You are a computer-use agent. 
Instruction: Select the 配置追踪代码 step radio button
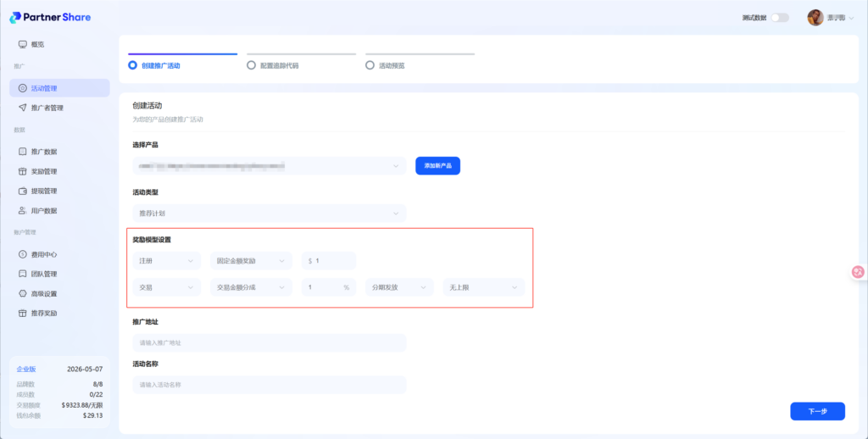tap(251, 64)
